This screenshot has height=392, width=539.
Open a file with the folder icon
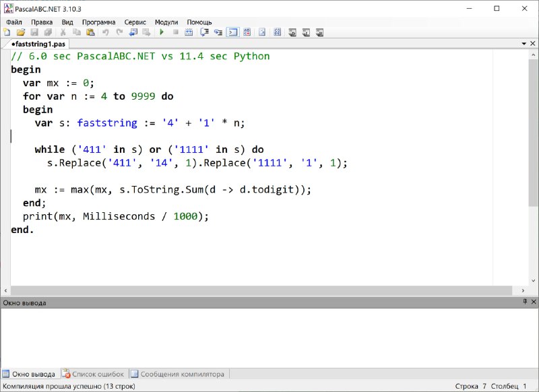[21, 32]
